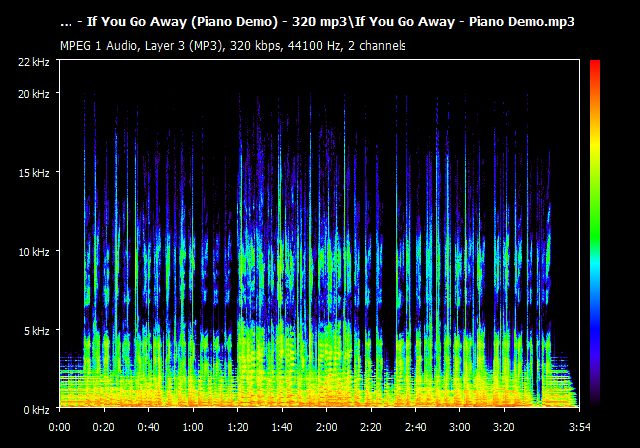Click the '3:20' time axis label
The width and height of the screenshot is (640, 448).
pyautogui.click(x=504, y=427)
